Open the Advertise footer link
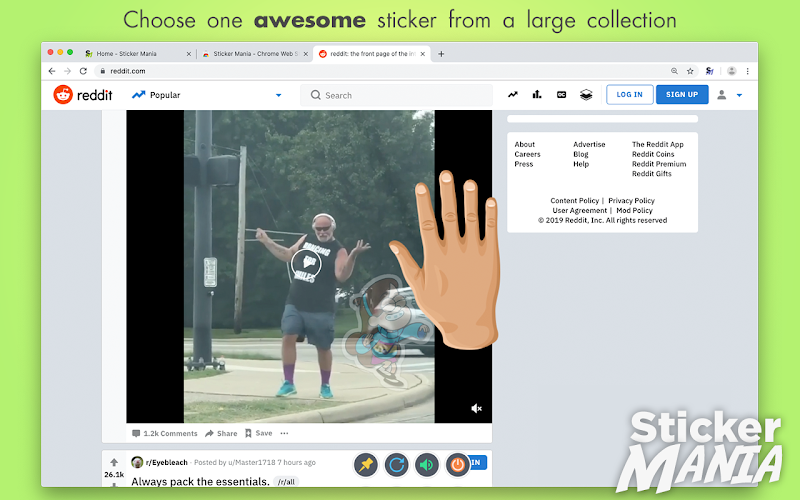The image size is (800, 500). coord(589,144)
